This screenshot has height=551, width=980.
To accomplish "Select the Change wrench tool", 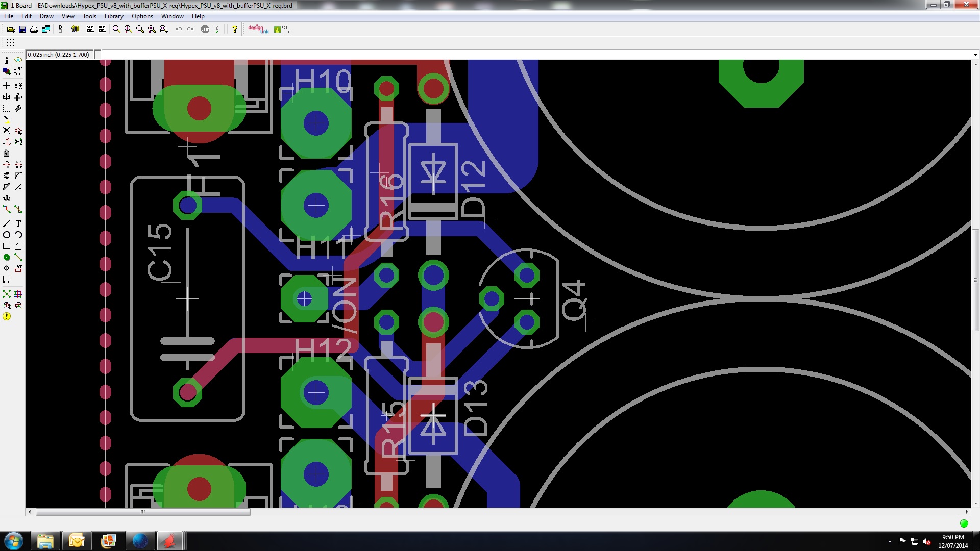I will (x=18, y=108).
